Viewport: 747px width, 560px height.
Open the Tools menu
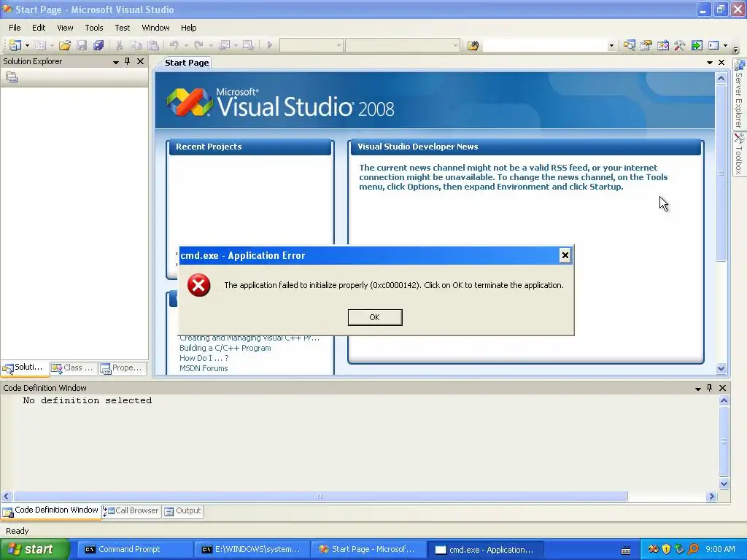point(94,28)
